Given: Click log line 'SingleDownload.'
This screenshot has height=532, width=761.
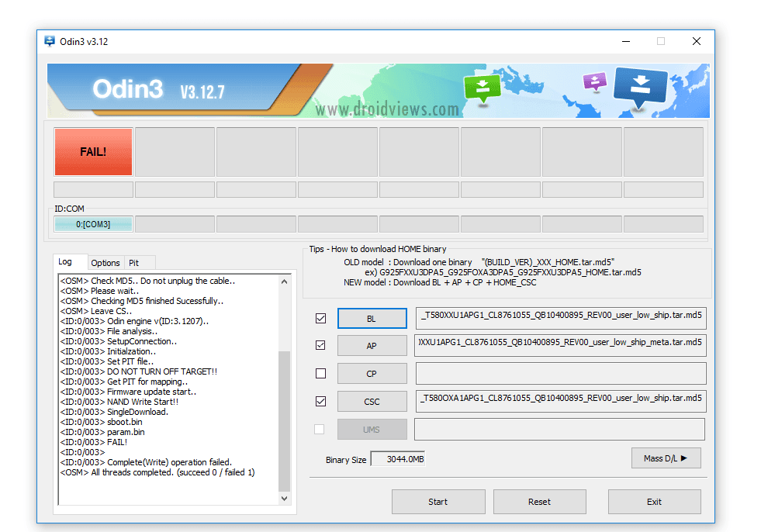Looking at the screenshot, I should (114, 412).
